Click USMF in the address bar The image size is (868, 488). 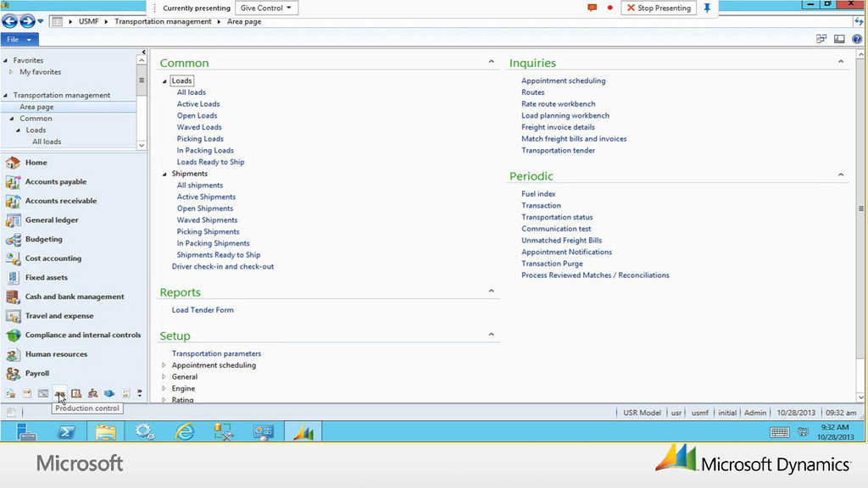[x=88, y=21]
